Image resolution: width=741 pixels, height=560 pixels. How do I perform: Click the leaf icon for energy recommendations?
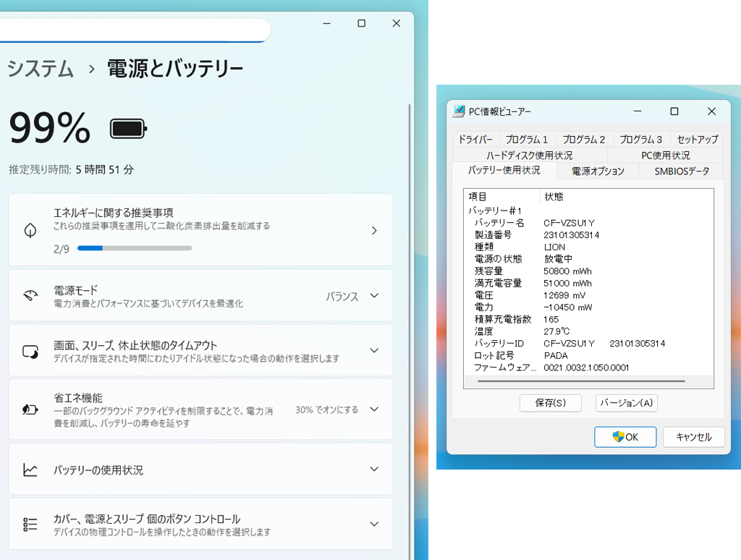(x=30, y=231)
